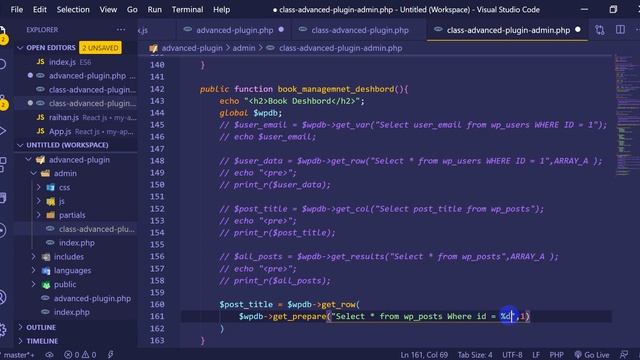Image resolution: width=640 pixels, height=360 pixels.
Task: Open advanced-plugin.php in the workspace tree
Action: (x=76, y=298)
